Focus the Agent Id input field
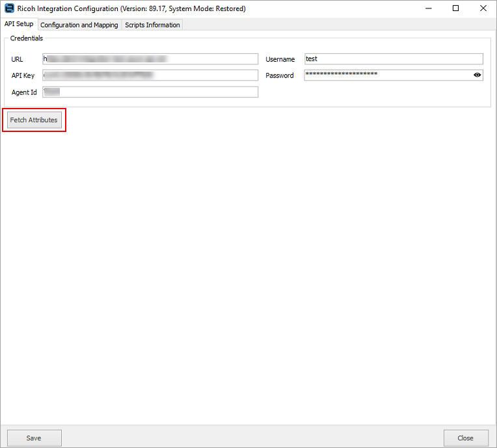Viewport: 497px width, 448px height. [x=150, y=92]
